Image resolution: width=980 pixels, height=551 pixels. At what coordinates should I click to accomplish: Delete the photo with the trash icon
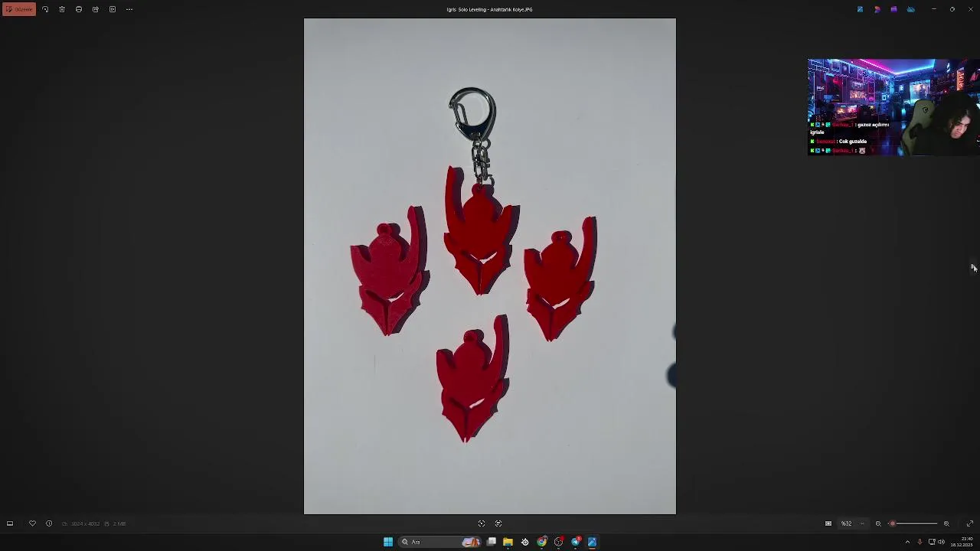[62, 9]
